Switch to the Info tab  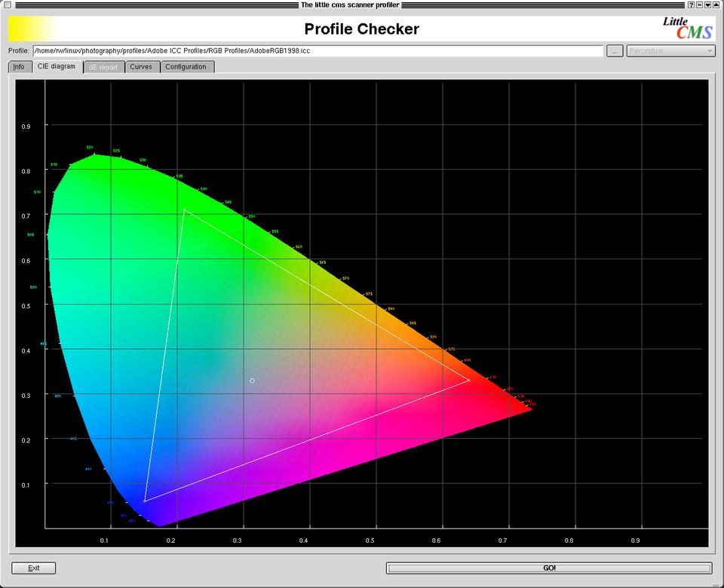tap(19, 67)
